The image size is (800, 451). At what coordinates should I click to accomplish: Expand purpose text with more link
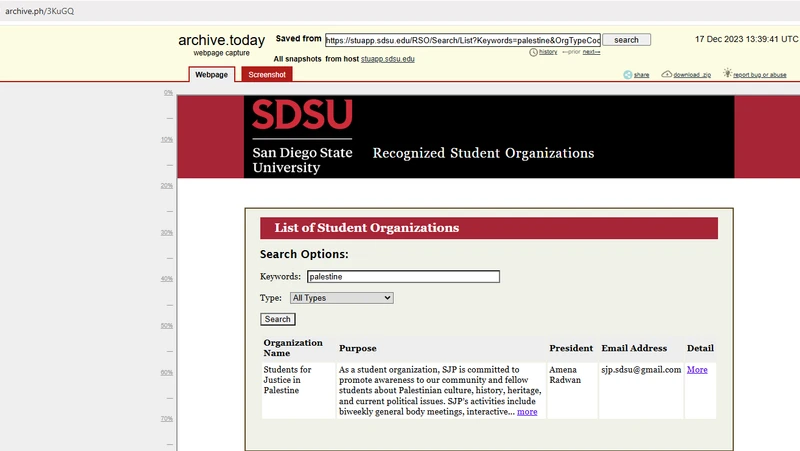(x=527, y=412)
